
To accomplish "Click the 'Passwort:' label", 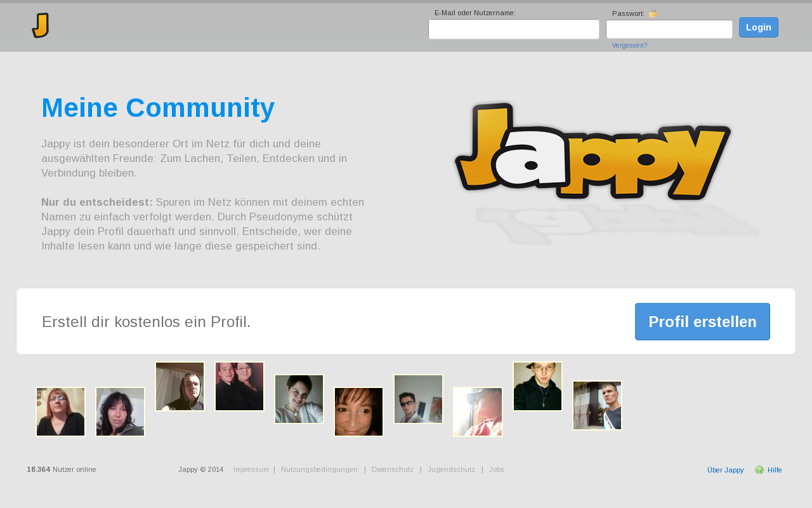I will tap(628, 13).
